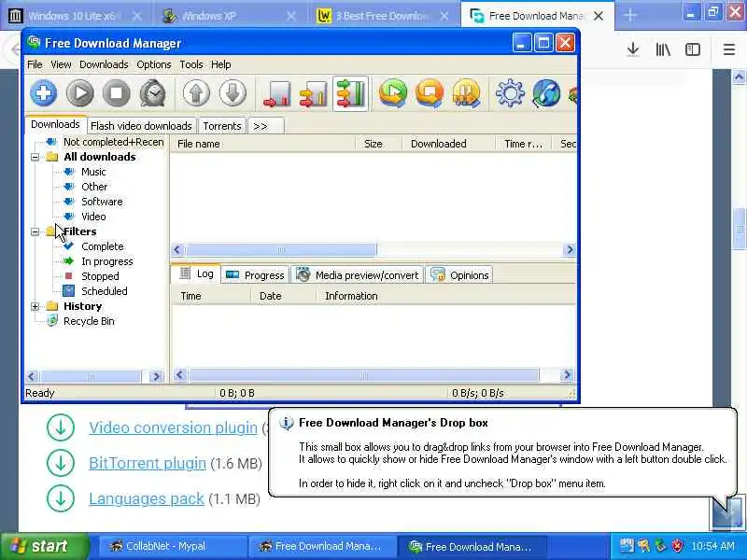Select the Stopped filter
Screen dimensions: 747x560
(x=100, y=276)
